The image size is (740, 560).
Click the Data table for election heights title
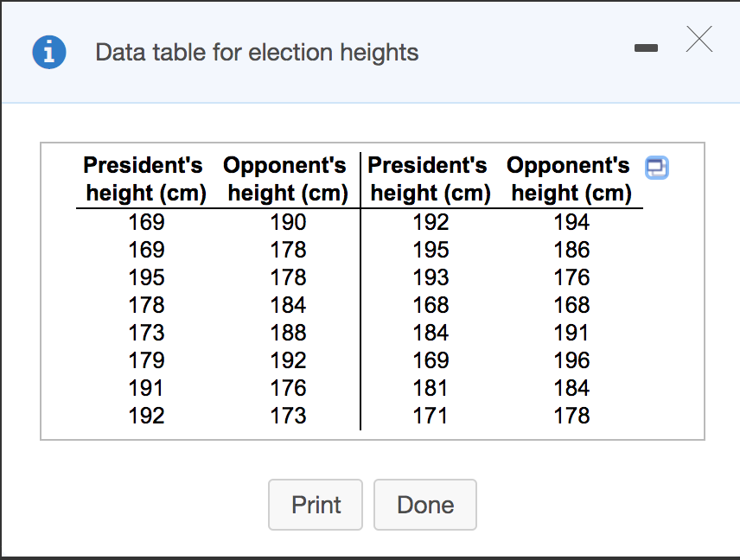point(256,52)
